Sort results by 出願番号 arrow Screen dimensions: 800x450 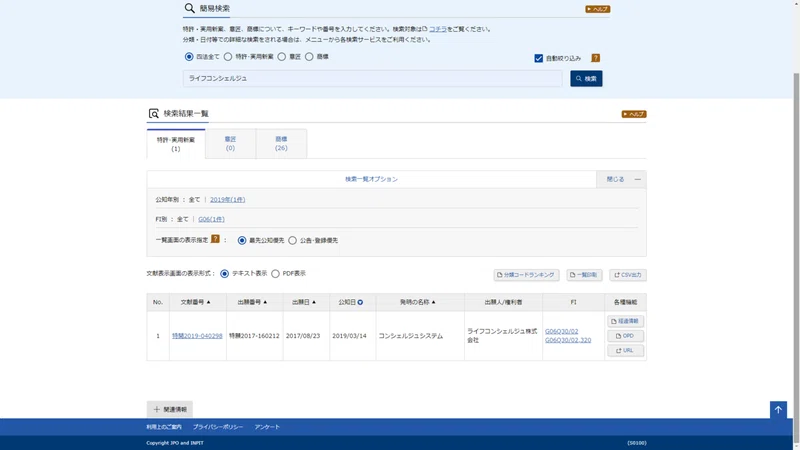(x=265, y=302)
